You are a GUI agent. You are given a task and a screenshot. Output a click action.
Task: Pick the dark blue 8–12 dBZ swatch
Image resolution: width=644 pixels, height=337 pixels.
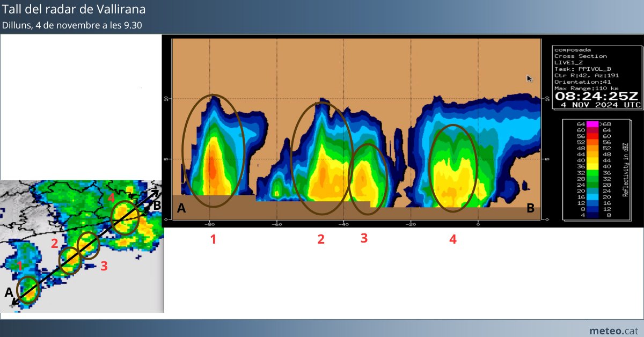[592, 209]
